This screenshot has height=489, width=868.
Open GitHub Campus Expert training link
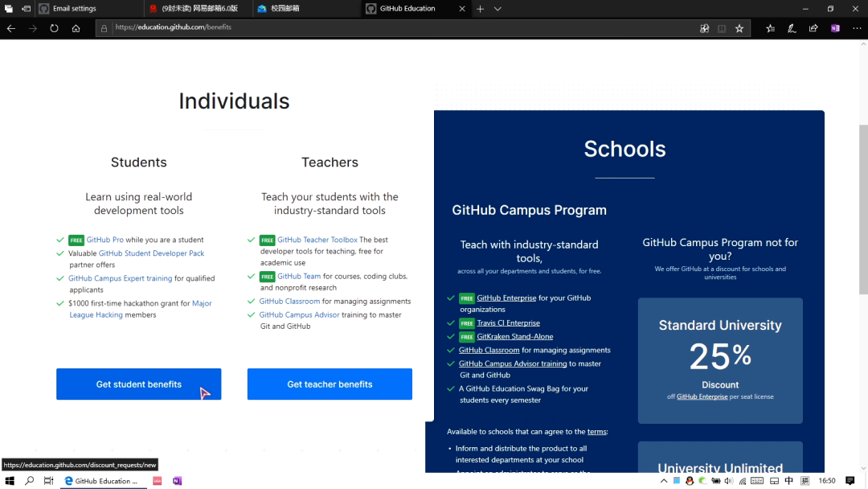point(120,278)
